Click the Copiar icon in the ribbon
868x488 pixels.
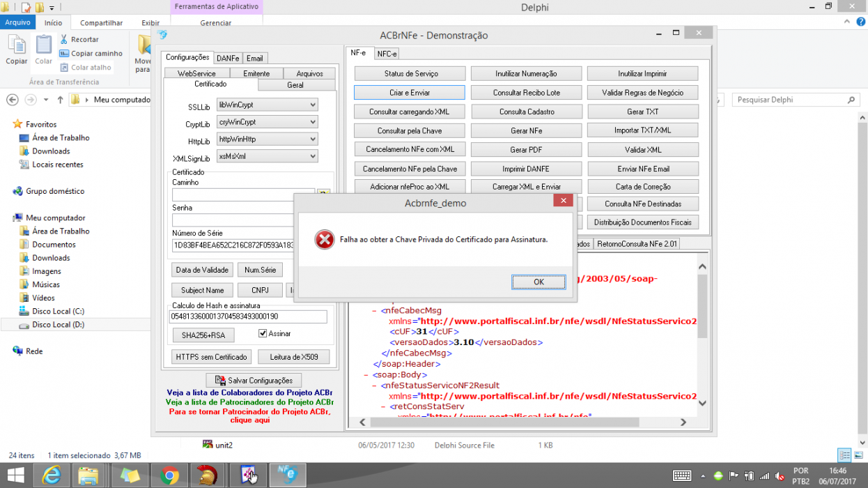point(17,45)
